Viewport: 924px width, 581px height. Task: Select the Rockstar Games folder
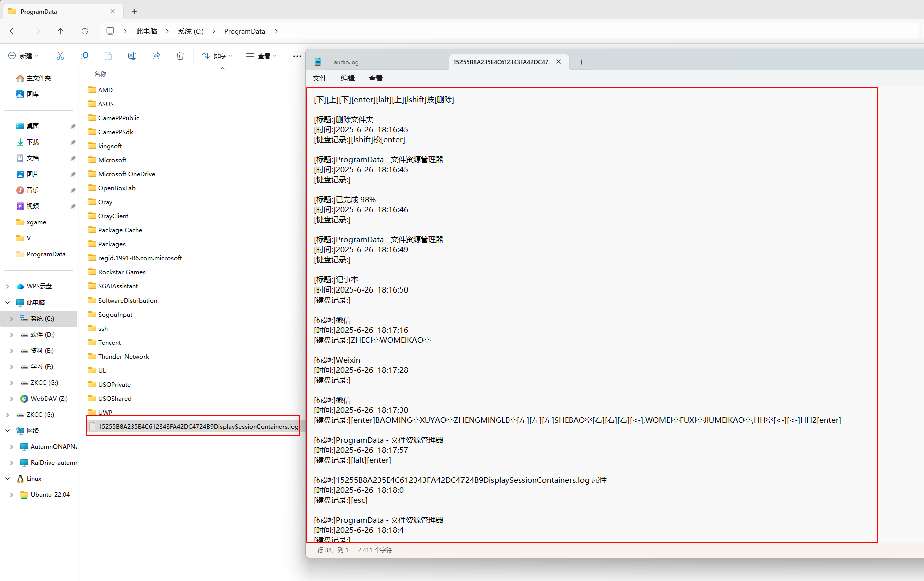click(x=117, y=272)
